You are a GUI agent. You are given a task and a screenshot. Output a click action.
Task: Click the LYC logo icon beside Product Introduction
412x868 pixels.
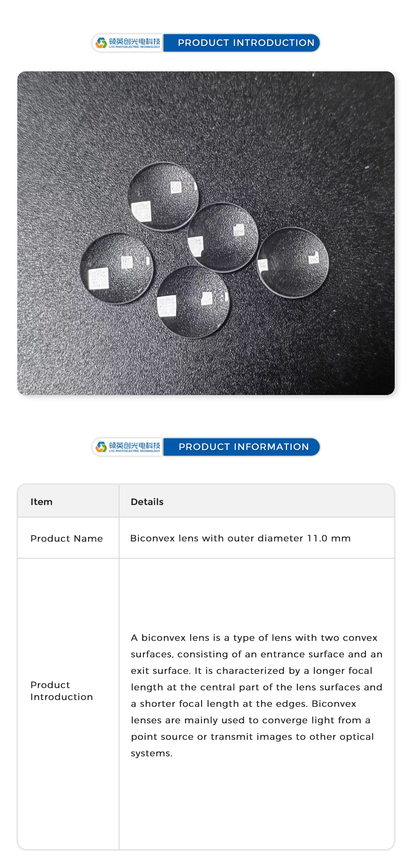(x=101, y=43)
